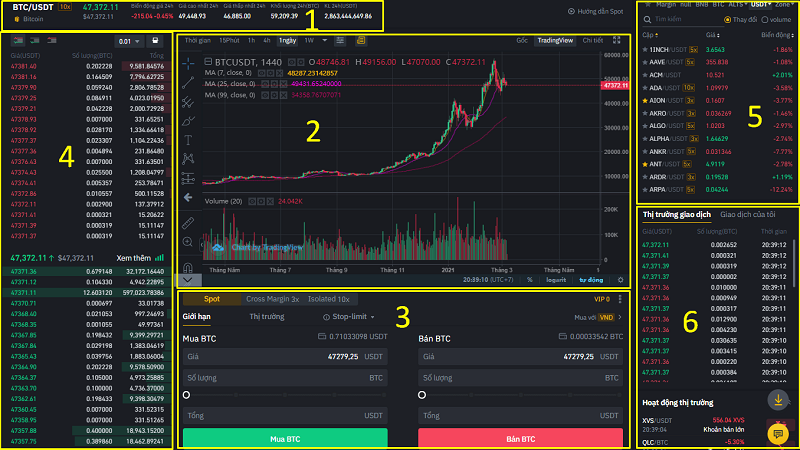
Task: Open the Hướng dẫn Spot guide link
Action: tap(595, 11)
